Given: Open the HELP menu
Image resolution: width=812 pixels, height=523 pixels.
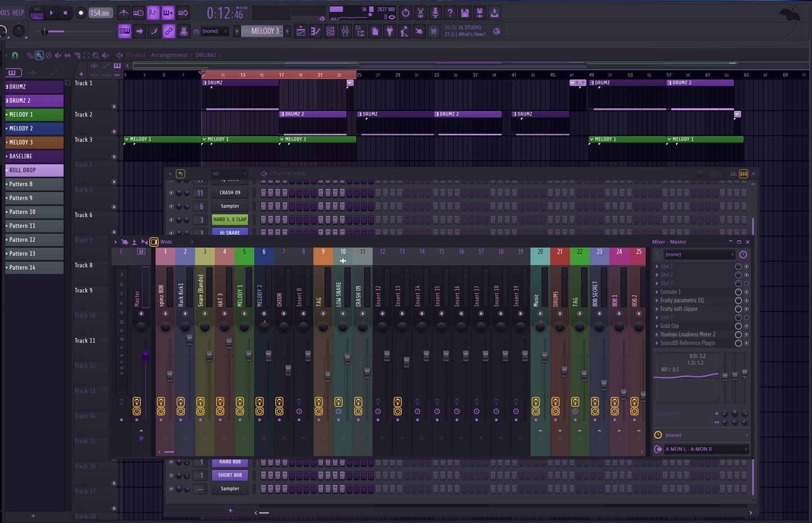Looking at the screenshot, I should point(19,12).
